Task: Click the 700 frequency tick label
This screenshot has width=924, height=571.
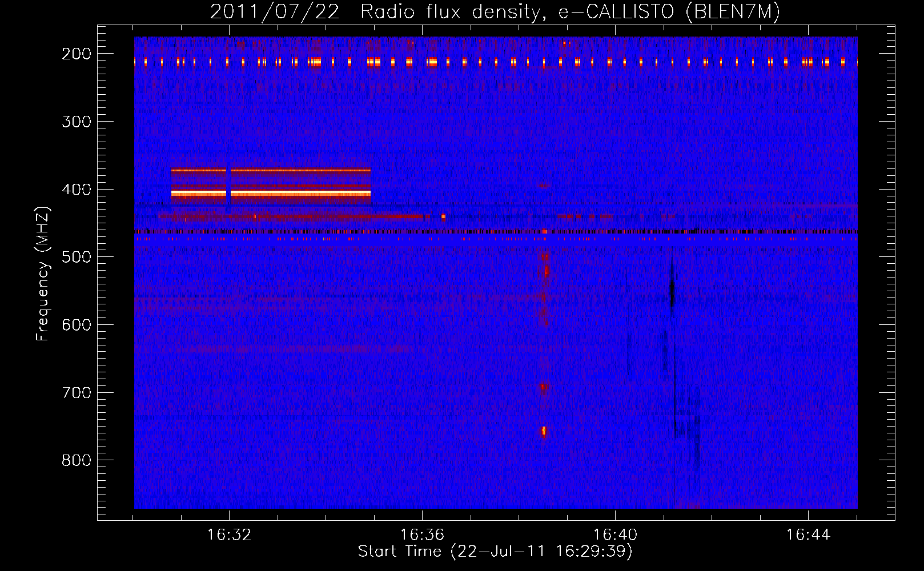Action: (77, 393)
